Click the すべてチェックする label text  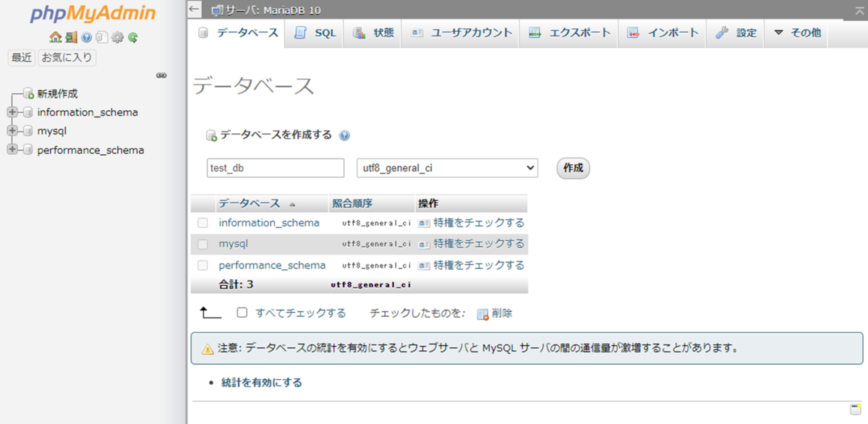tap(301, 313)
